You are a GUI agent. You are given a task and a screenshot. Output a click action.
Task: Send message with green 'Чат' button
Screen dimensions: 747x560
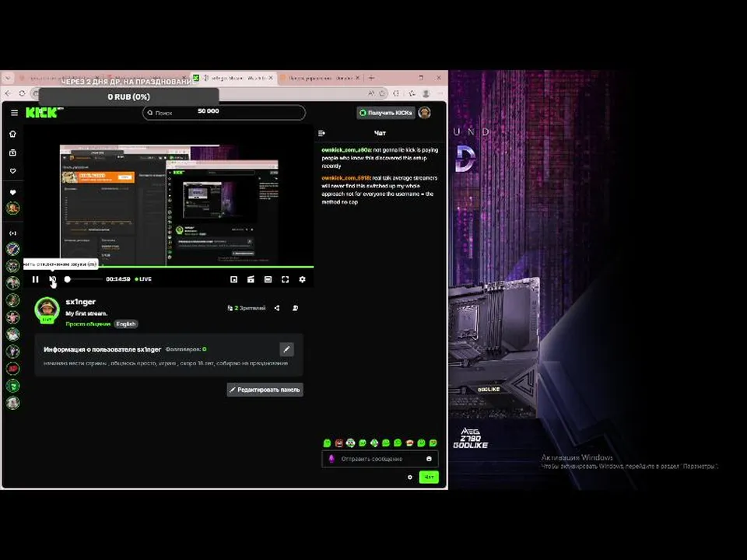(429, 477)
